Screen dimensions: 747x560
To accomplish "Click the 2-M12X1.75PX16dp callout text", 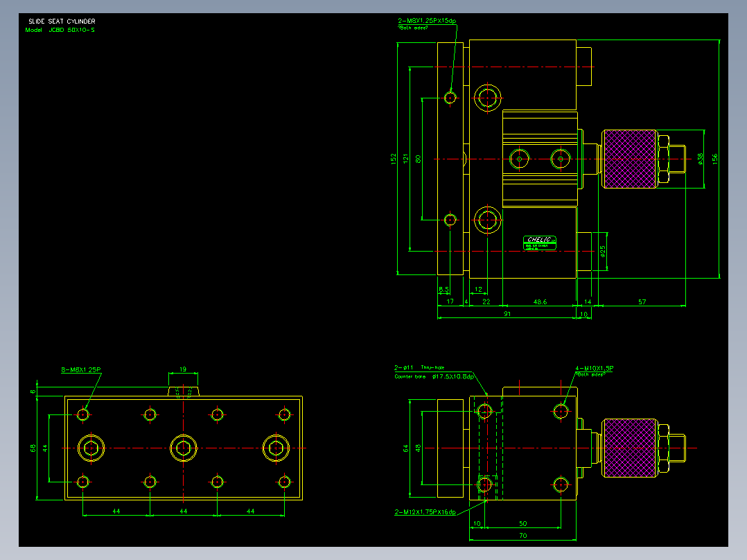I will click(x=425, y=512).
